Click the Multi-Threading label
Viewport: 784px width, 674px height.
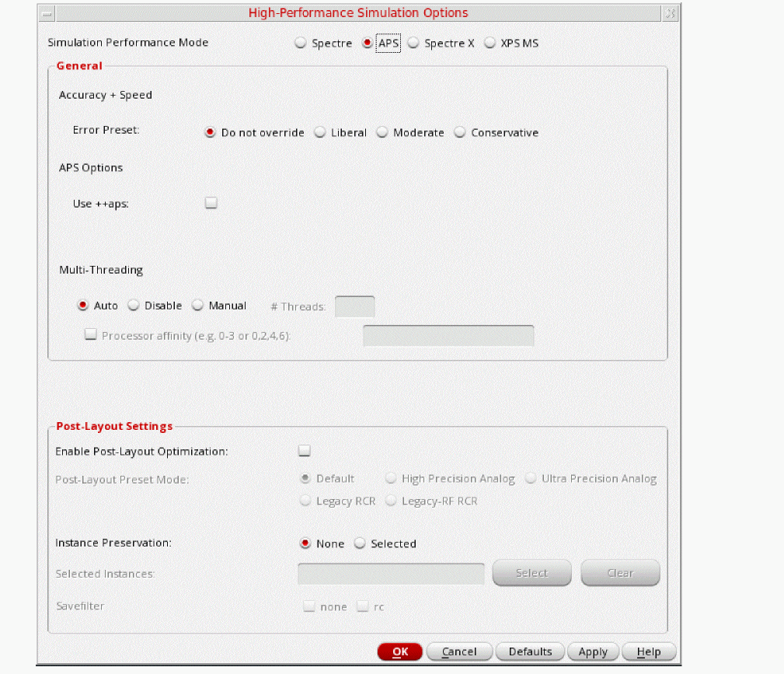pos(101,270)
